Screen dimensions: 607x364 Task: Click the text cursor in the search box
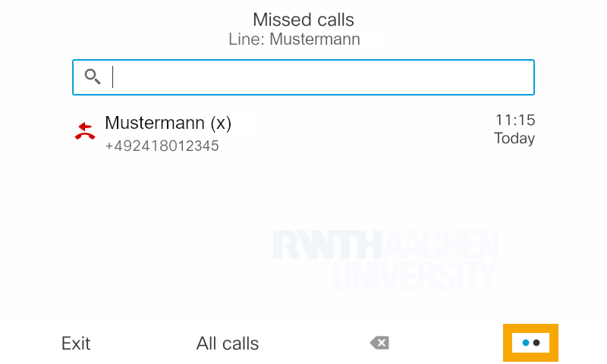(113, 77)
